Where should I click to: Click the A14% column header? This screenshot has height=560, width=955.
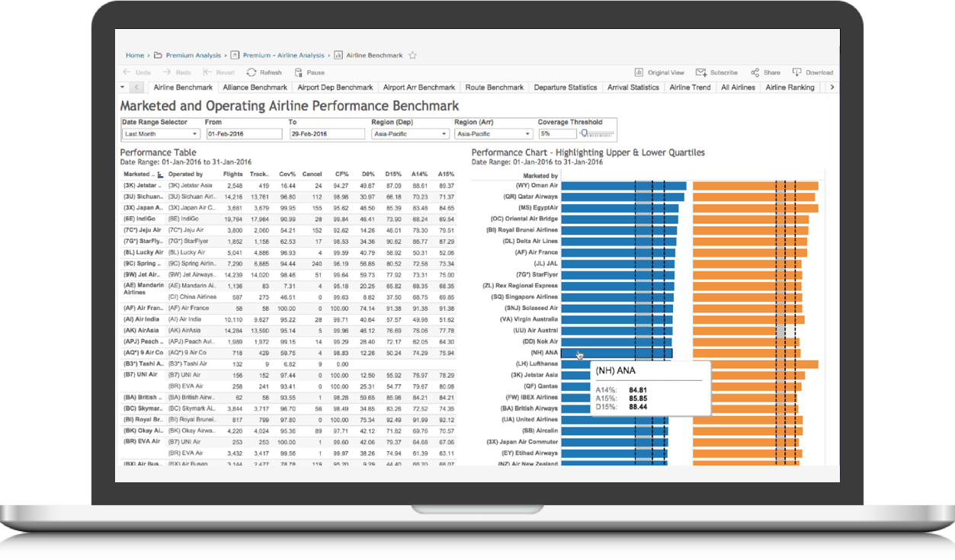coord(420,174)
